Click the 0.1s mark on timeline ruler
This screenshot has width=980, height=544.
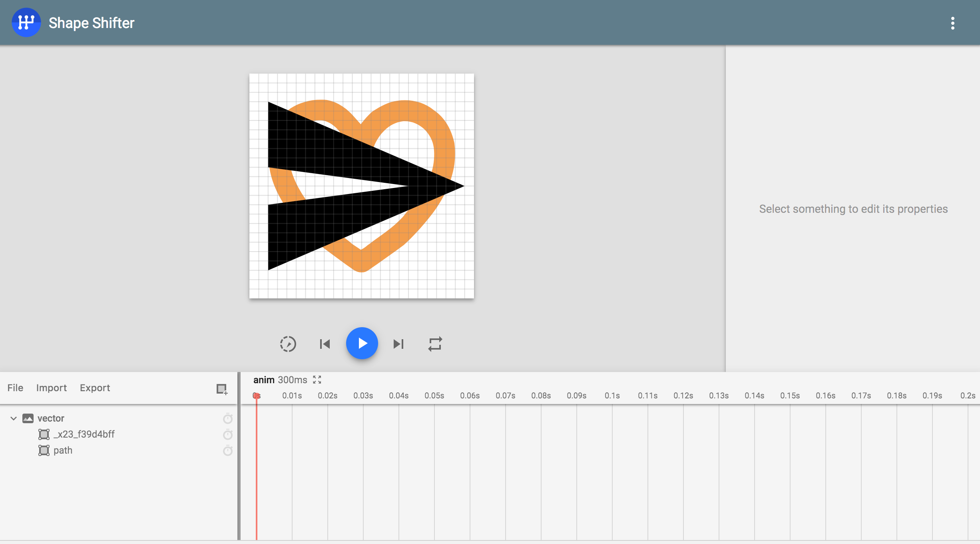click(x=612, y=396)
